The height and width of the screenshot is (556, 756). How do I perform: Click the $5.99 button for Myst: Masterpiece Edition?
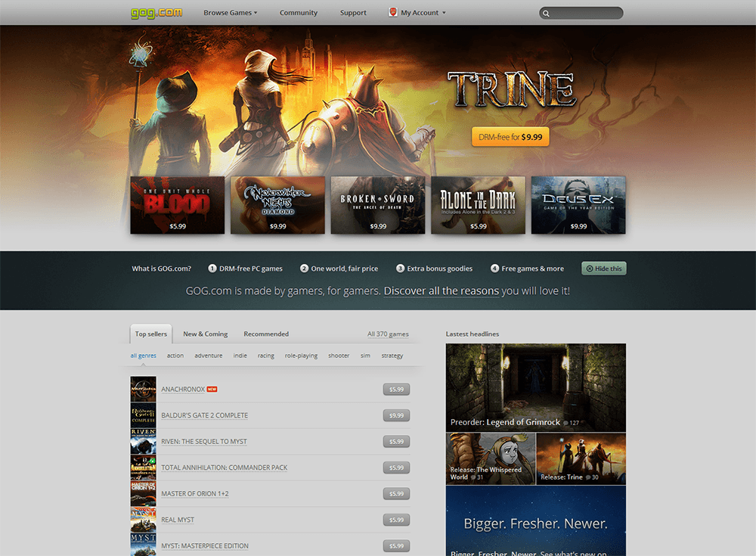click(396, 546)
